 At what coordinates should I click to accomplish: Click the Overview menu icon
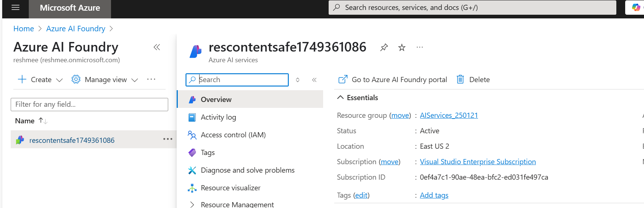192,99
